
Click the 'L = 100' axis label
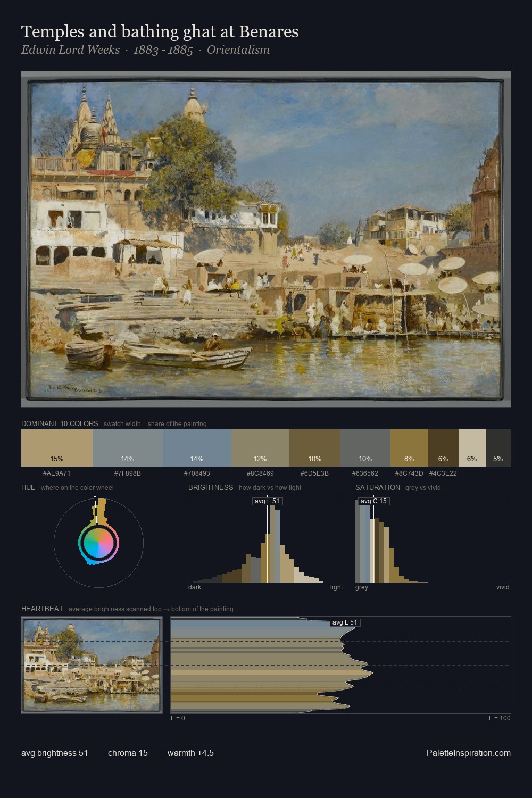pyautogui.click(x=500, y=718)
